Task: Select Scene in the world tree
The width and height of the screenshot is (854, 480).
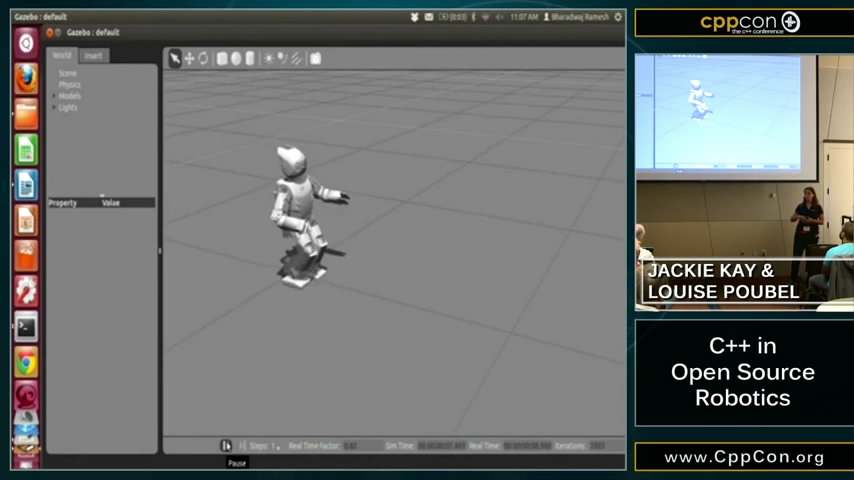Action: click(x=67, y=73)
